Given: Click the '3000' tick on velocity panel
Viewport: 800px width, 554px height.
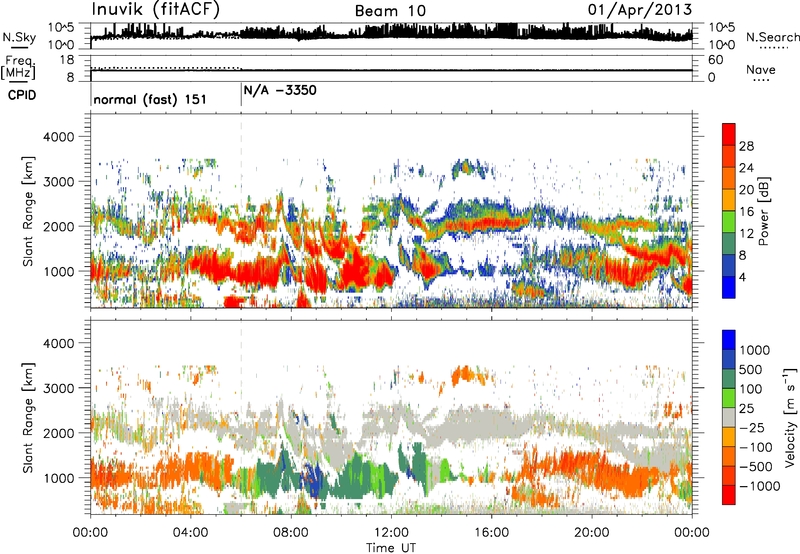Looking at the screenshot, I should pyautogui.click(x=61, y=388).
